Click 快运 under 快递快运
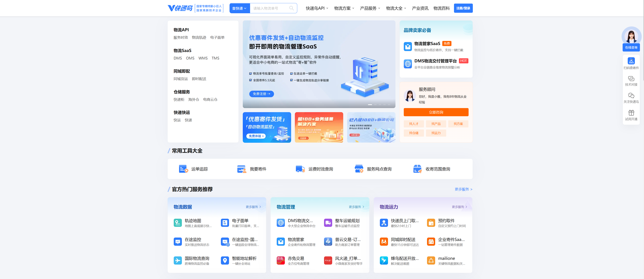Screen dimensions: 644x279 coord(177,120)
